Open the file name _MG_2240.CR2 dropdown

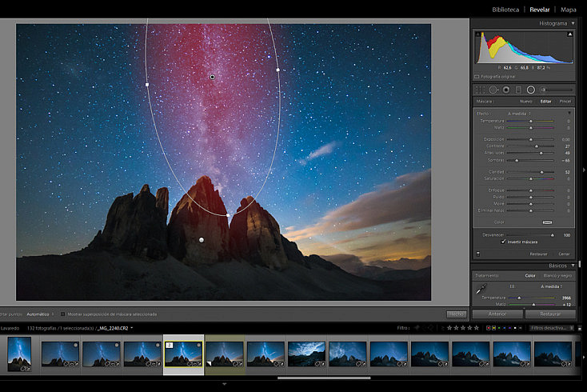tap(115, 328)
